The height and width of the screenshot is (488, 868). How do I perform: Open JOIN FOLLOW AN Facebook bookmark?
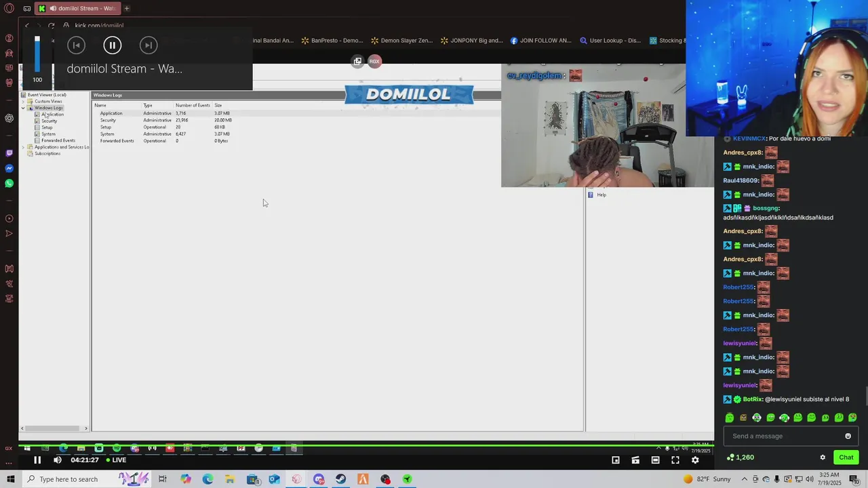pyautogui.click(x=541, y=41)
